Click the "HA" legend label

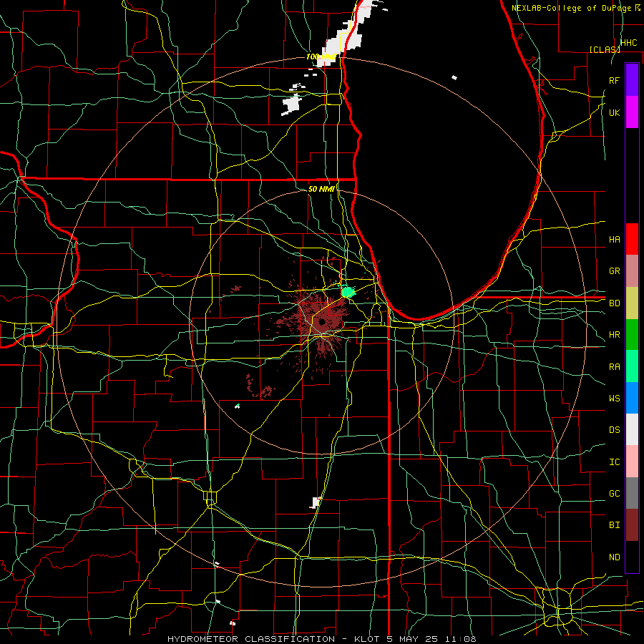click(x=614, y=240)
